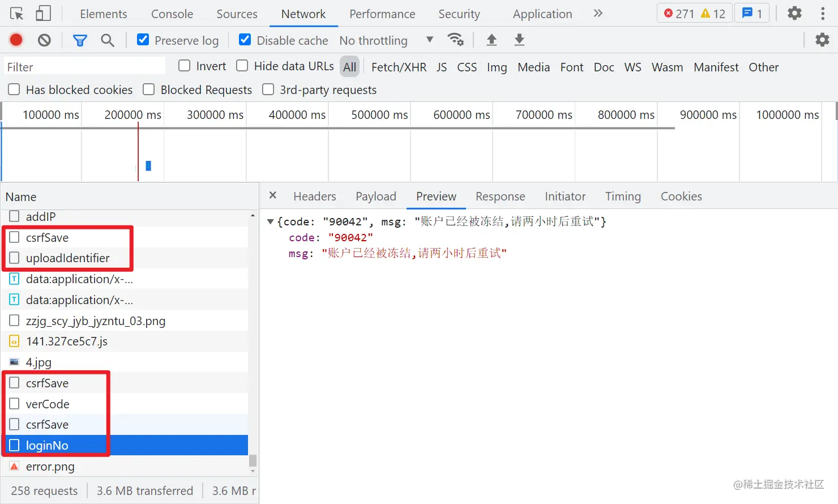Filter by Fetch/XHR requests
This screenshot has height=504, width=838.
(399, 67)
